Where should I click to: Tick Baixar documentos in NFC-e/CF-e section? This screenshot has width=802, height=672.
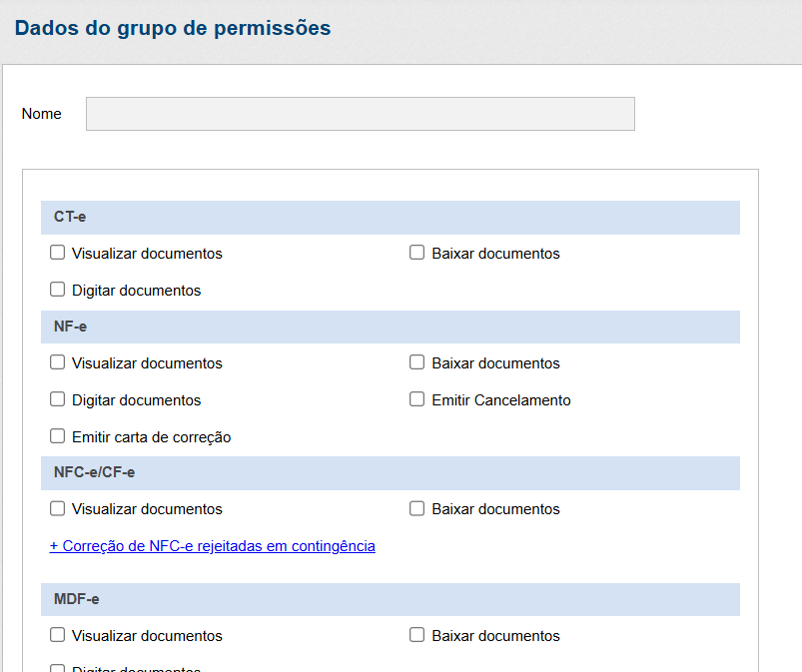click(417, 508)
